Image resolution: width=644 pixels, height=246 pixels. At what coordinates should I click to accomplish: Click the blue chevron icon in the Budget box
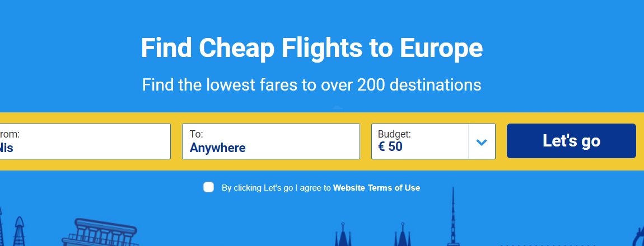[482, 142]
